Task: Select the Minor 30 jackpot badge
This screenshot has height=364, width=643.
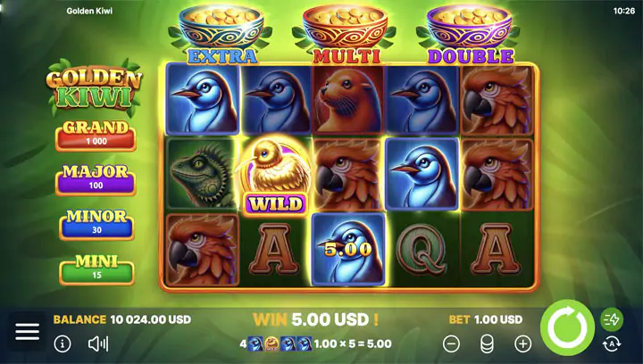Action: (96, 225)
